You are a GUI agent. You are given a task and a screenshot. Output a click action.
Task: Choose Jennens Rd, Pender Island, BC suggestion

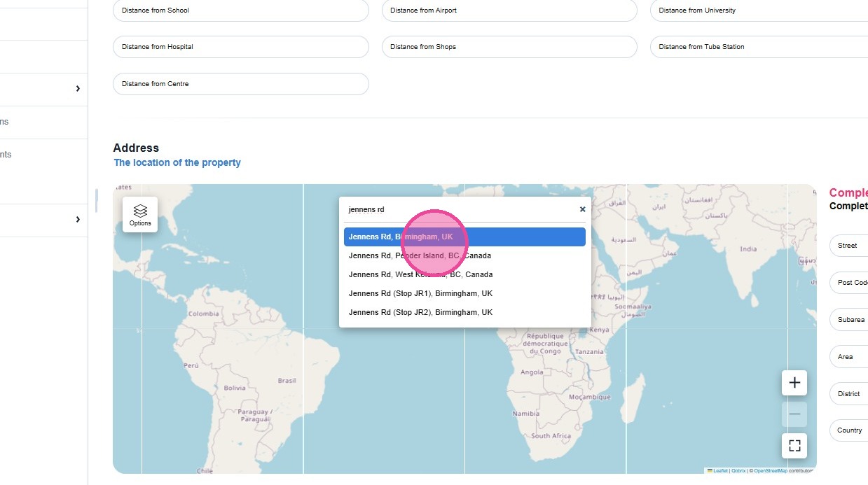(464, 256)
